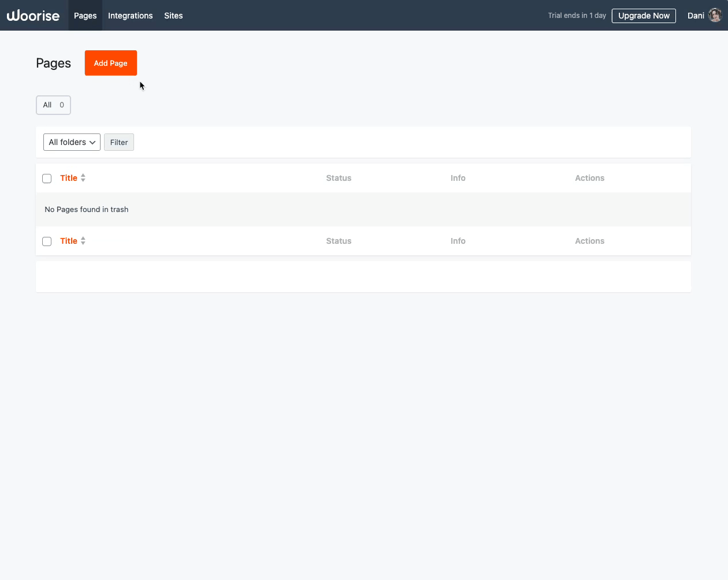This screenshot has height=580, width=728.
Task: Click the Upgrade Now button
Action: click(644, 16)
